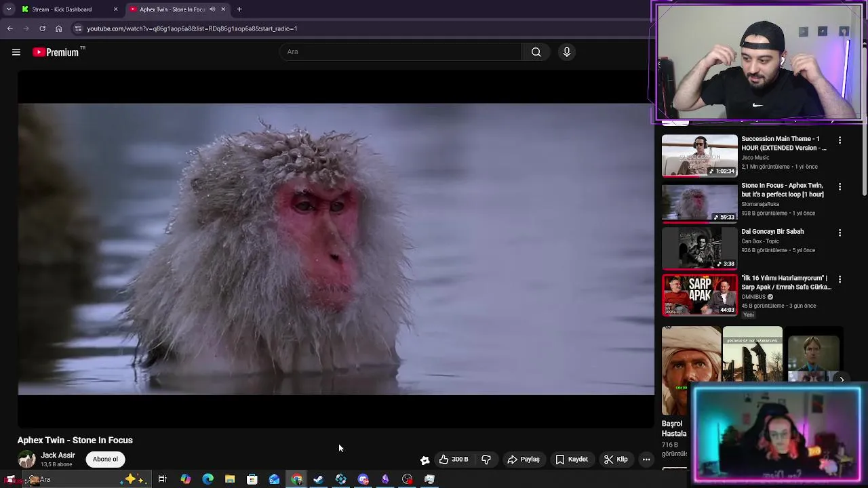The width and height of the screenshot is (868, 488).
Task: Show next Shorts with the arrow
Action: pyautogui.click(x=842, y=380)
